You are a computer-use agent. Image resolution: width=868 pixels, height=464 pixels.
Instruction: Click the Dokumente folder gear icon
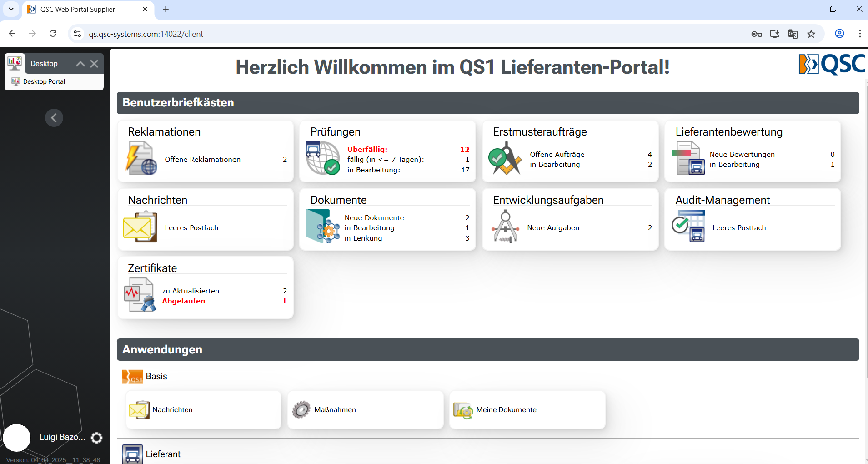[x=323, y=227]
